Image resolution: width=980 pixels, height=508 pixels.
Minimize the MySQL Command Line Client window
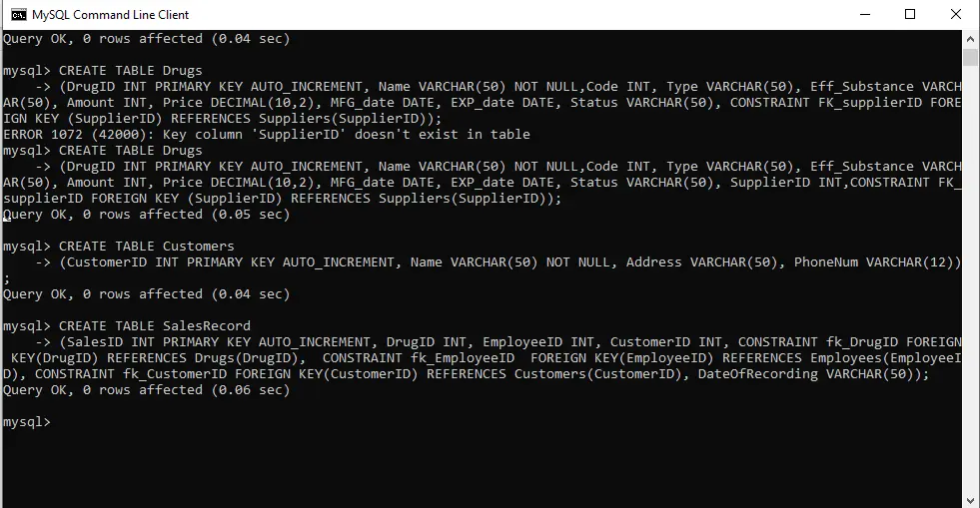point(865,14)
